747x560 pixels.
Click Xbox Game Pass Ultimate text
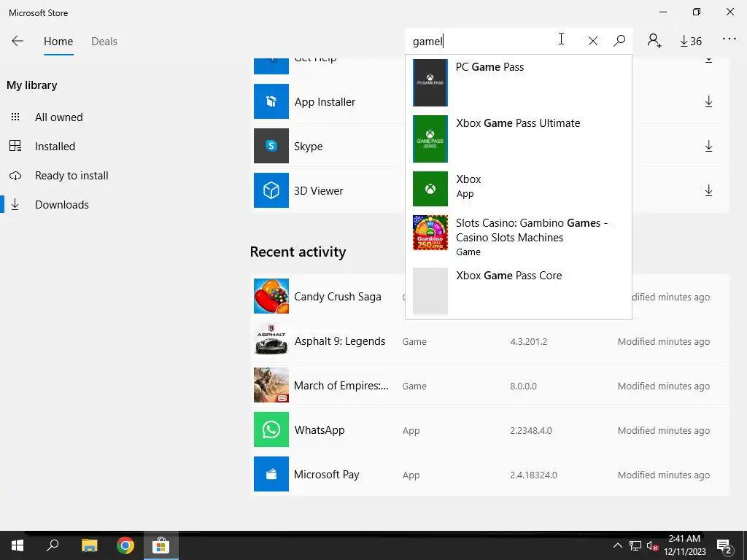point(518,122)
